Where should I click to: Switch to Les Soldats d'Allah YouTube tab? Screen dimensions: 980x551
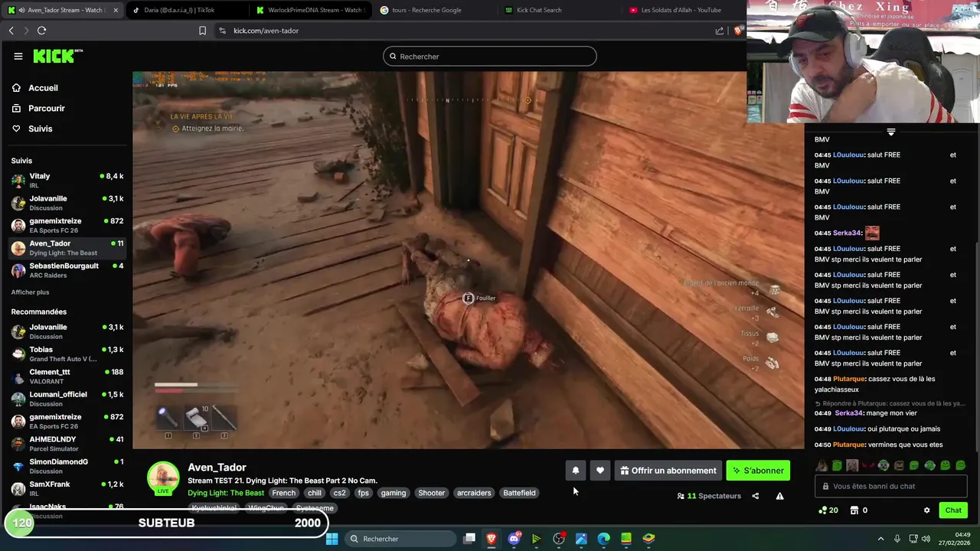pyautogui.click(x=682, y=10)
